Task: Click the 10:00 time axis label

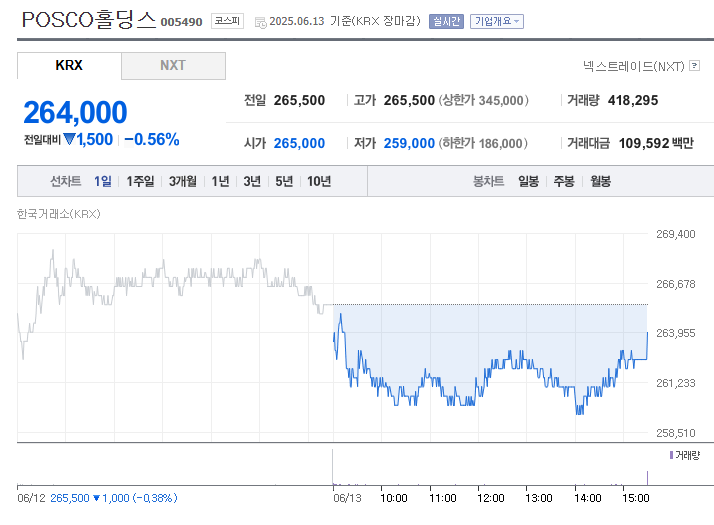Action: pos(394,498)
